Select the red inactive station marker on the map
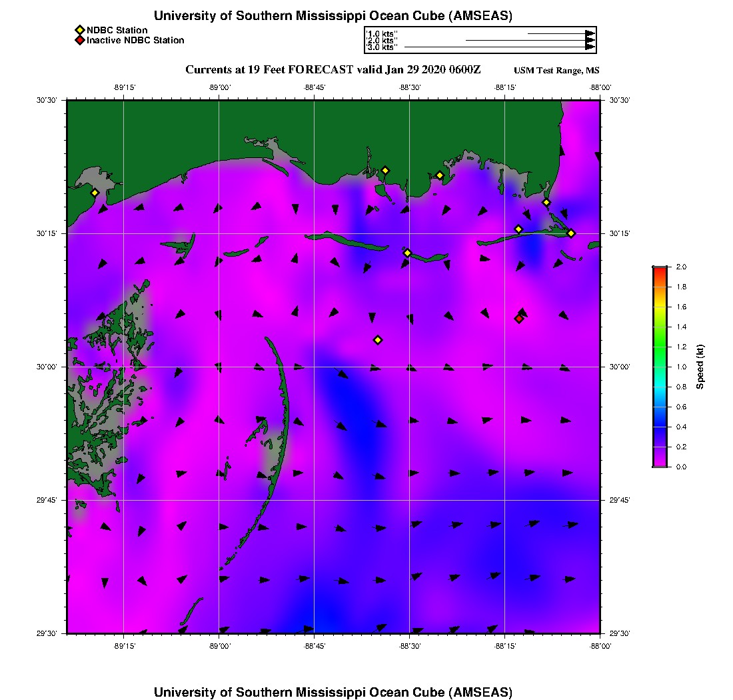Screen dimensions: 733x700 click(x=519, y=319)
